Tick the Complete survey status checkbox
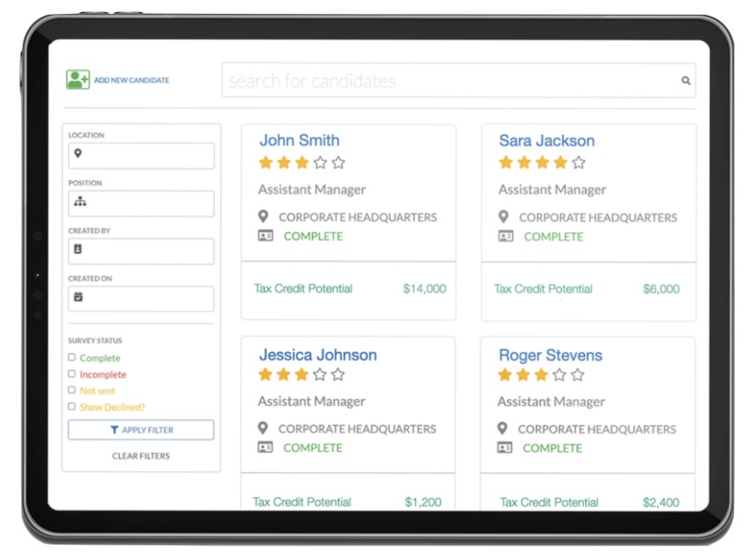The height and width of the screenshot is (556, 756). click(x=72, y=357)
